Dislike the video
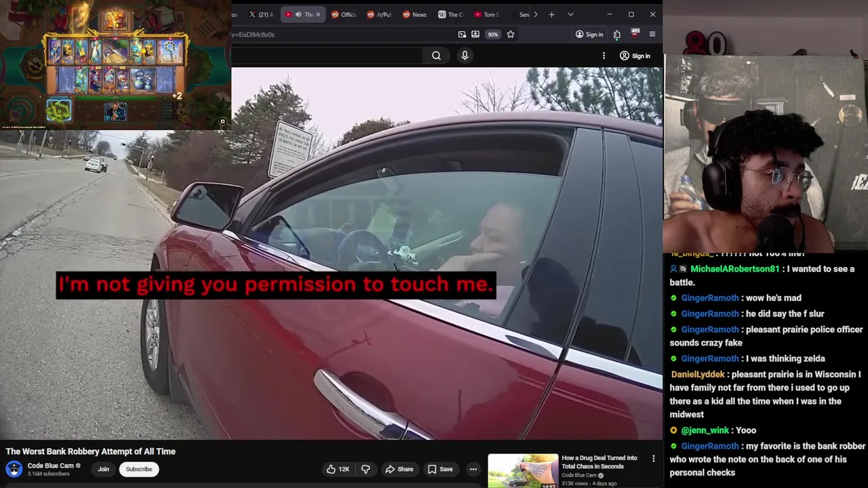Viewport: 868px width, 488px height. coord(366,469)
